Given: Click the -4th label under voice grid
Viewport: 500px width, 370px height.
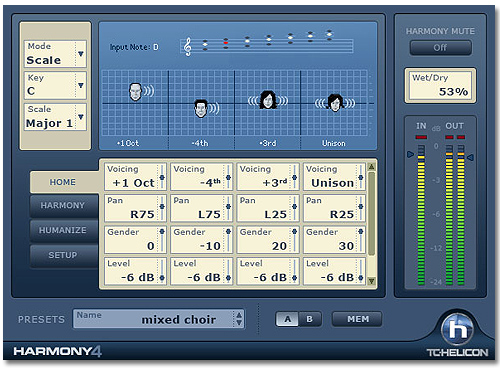Looking at the screenshot, I should coord(200,143).
